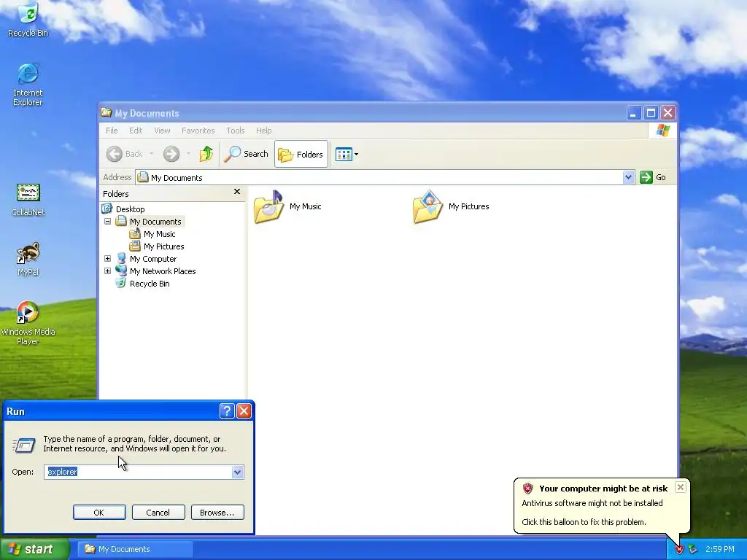The width and height of the screenshot is (747, 560).
Task: Click the My Documents title bar icon
Action: [107, 113]
